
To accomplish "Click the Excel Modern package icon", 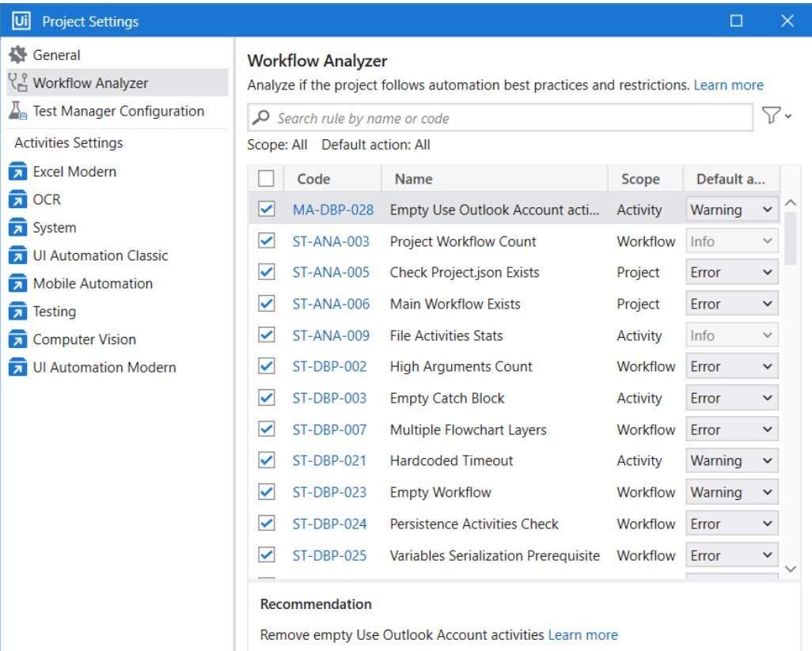I will 17,172.
